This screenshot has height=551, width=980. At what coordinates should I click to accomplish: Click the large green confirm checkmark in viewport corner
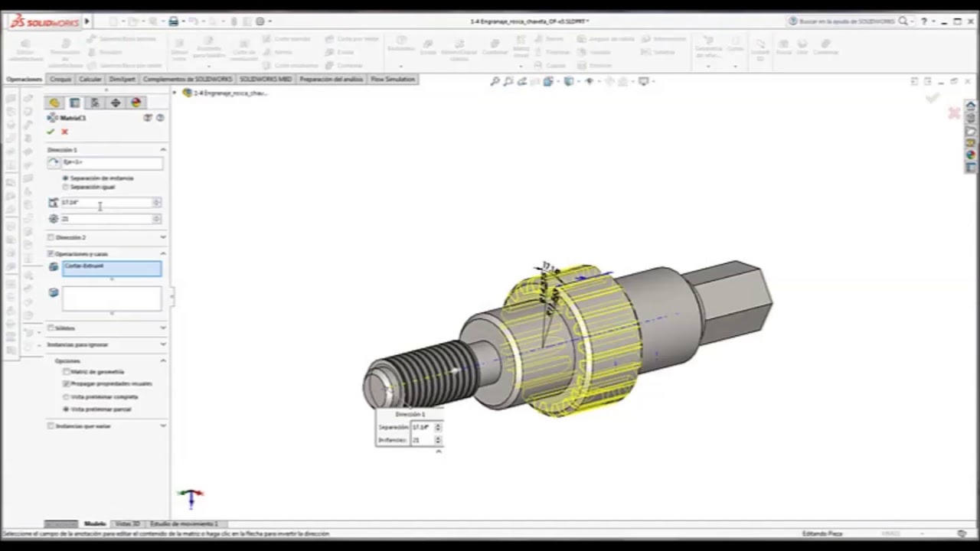(933, 97)
